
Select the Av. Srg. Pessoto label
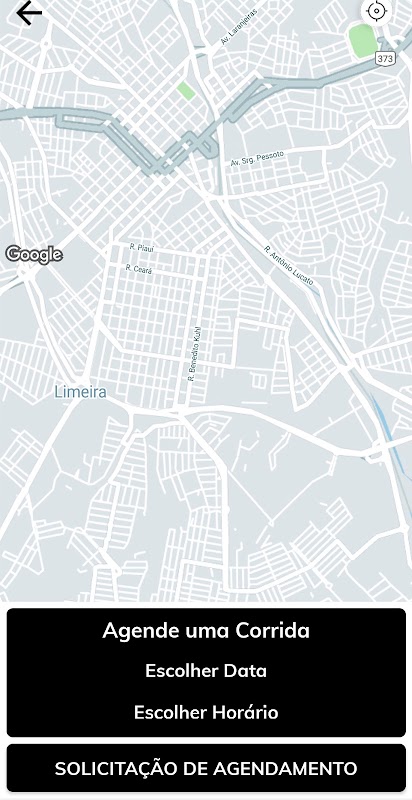[x=257, y=159]
